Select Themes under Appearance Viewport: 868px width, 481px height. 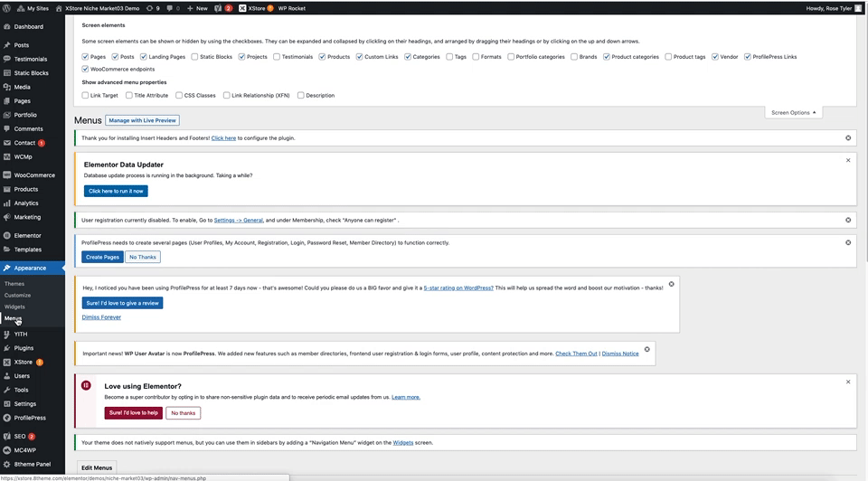(x=14, y=283)
